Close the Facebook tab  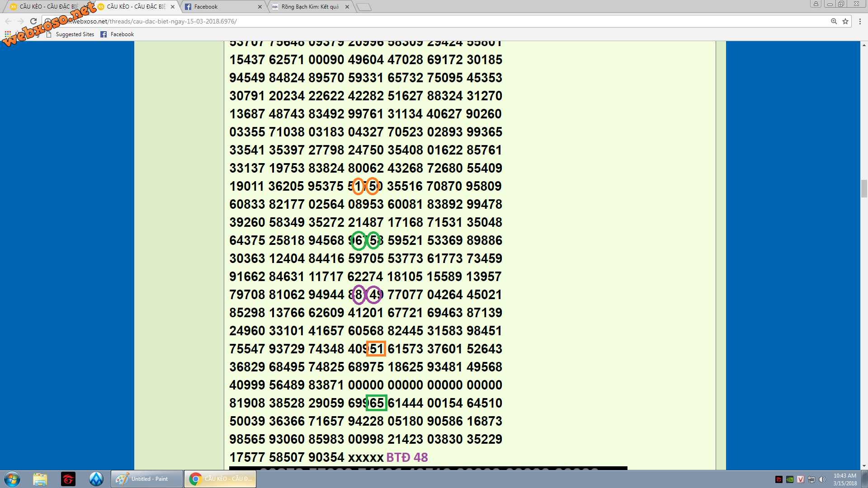(259, 7)
